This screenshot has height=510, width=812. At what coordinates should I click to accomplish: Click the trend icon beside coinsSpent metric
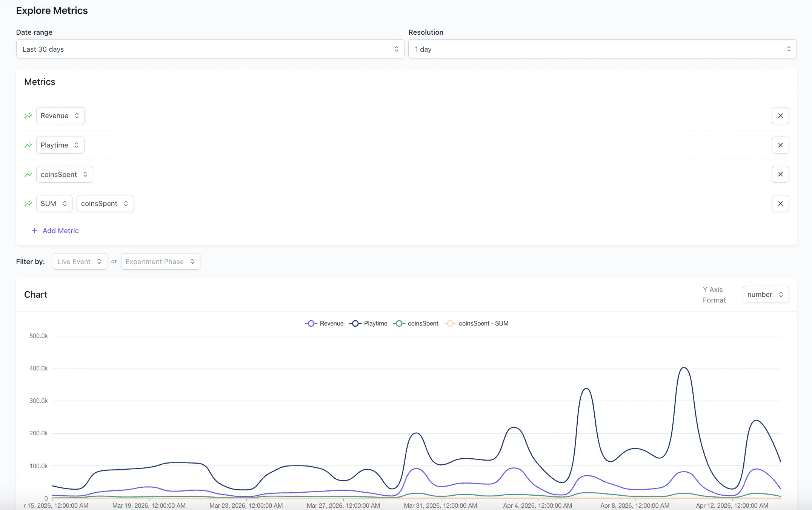click(x=28, y=174)
